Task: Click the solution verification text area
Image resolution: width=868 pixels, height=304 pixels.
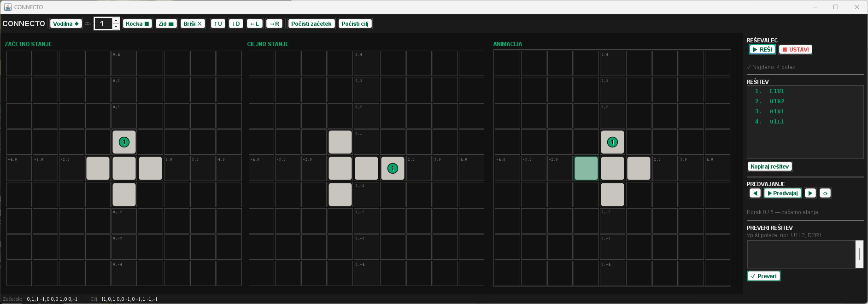Action: [801, 254]
